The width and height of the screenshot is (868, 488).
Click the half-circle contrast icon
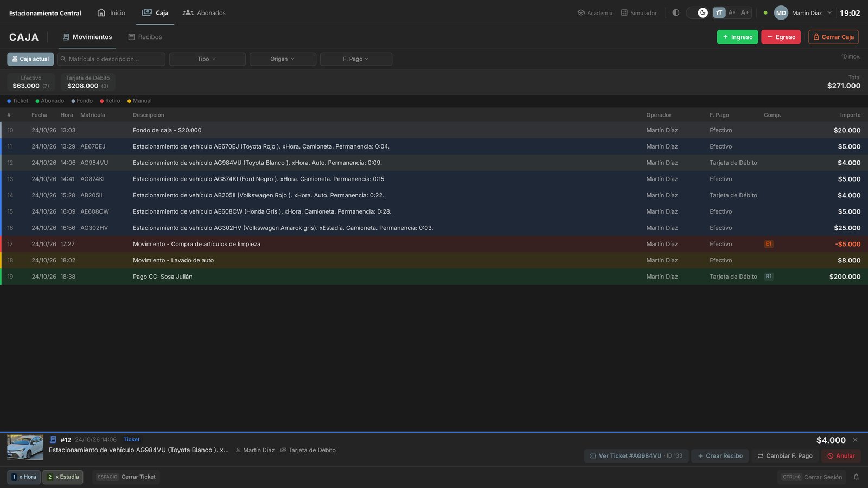pyautogui.click(x=676, y=12)
